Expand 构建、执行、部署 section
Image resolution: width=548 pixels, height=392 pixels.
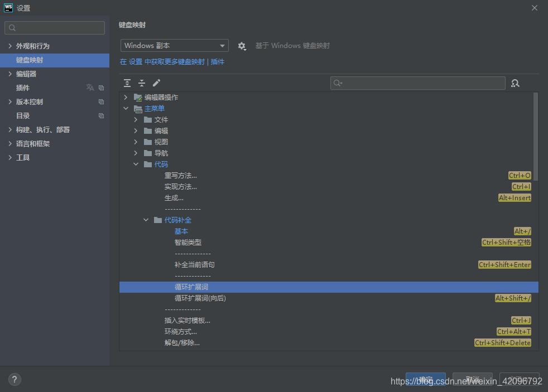click(10, 130)
